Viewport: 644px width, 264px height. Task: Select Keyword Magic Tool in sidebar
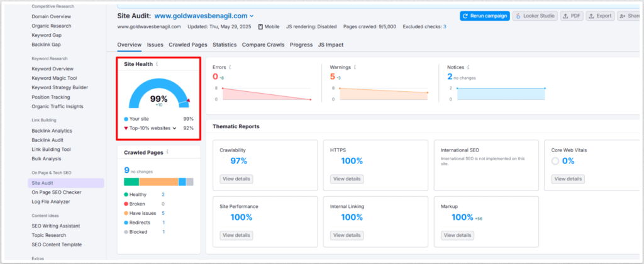[56, 78]
